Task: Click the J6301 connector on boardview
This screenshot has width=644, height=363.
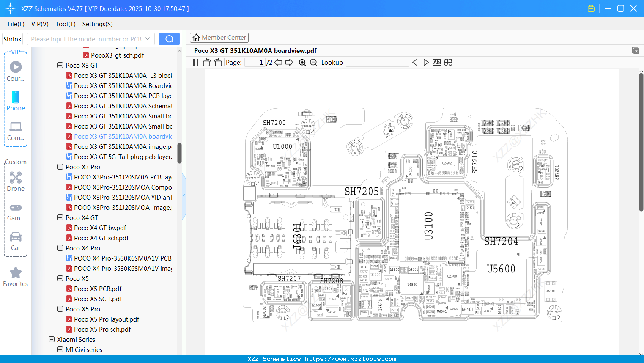Action: point(298,236)
